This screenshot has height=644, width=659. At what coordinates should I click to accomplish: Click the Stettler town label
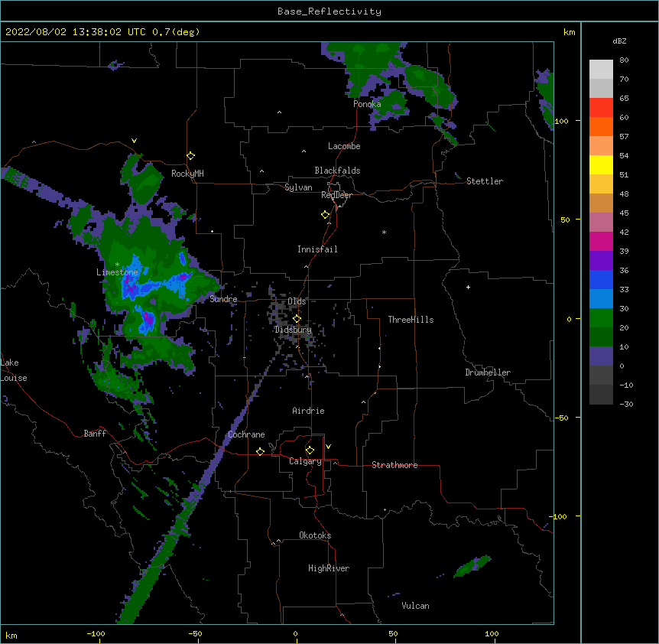pyautogui.click(x=485, y=181)
